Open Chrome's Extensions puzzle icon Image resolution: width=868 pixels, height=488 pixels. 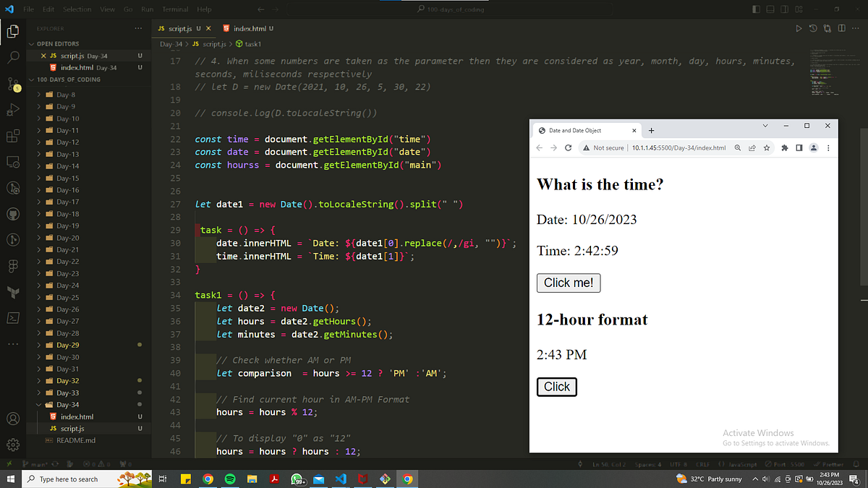coord(784,147)
